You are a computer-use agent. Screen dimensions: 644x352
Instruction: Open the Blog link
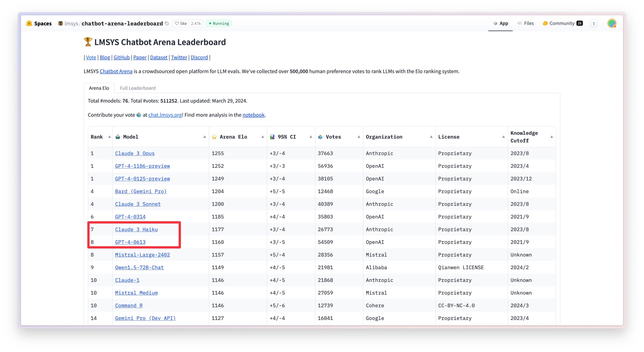coord(105,57)
